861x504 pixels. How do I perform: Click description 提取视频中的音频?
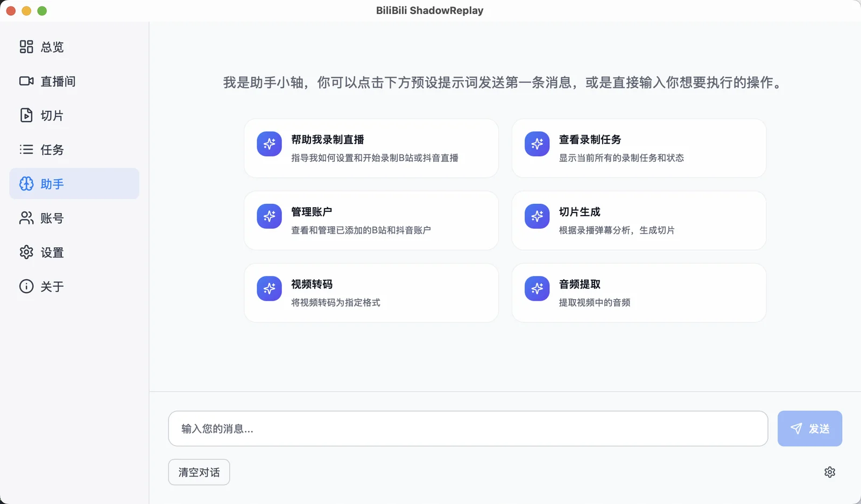(x=595, y=302)
